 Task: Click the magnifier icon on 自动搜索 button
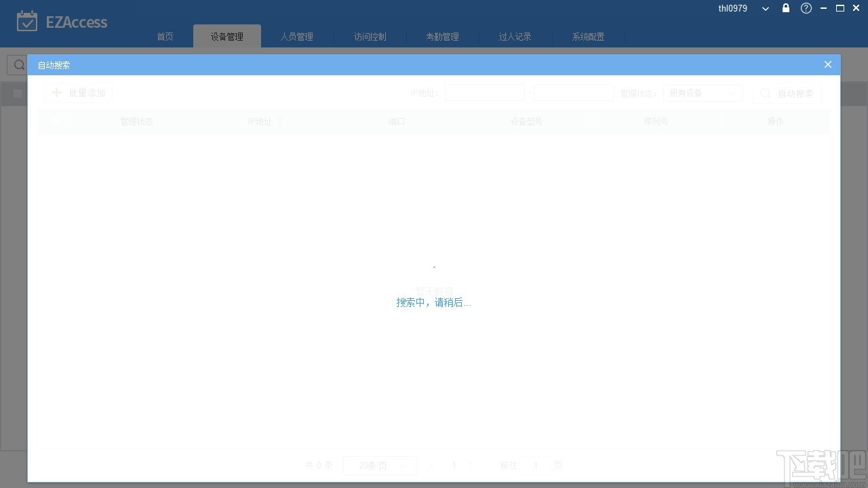[766, 93]
